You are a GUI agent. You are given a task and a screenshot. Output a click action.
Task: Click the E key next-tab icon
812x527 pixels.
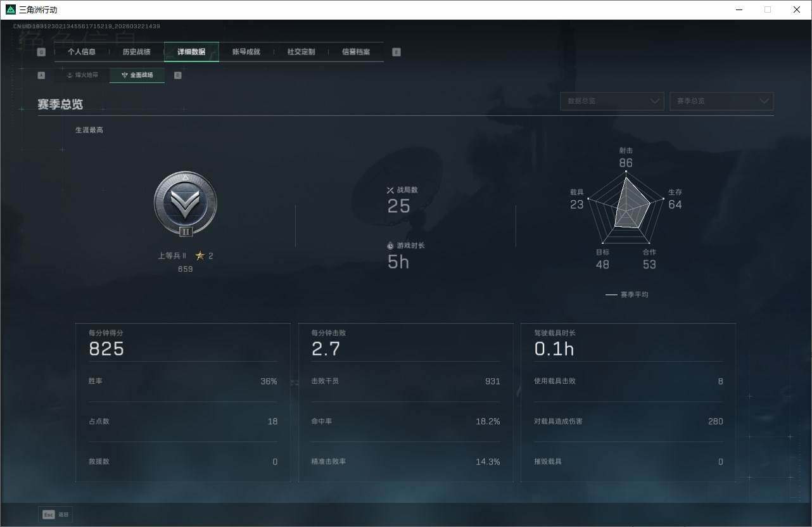[396, 53]
